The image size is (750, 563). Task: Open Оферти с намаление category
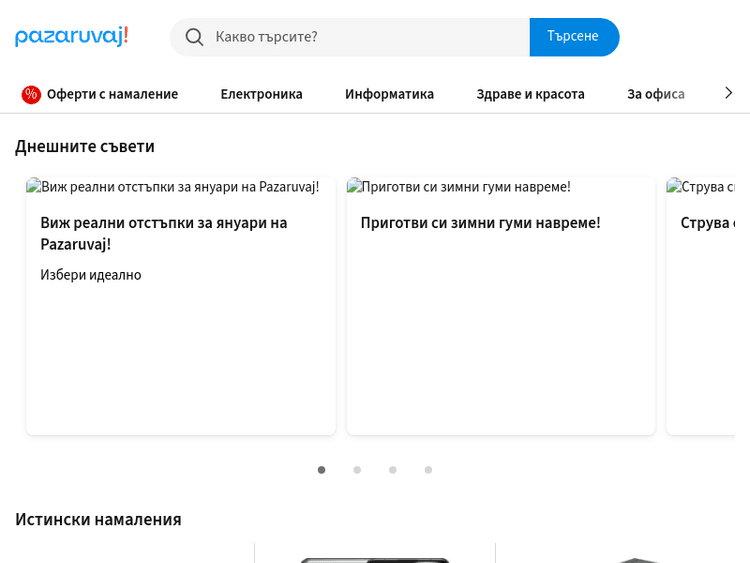pos(112,94)
